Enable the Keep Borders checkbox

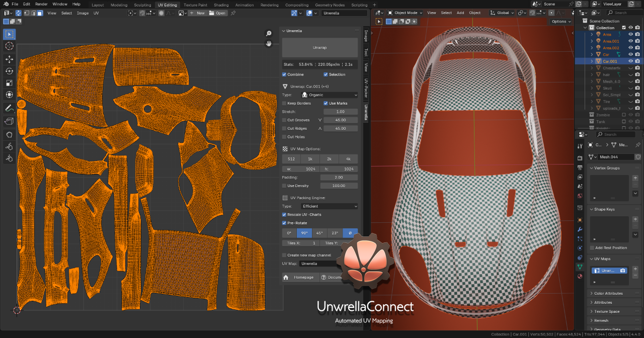[284, 103]
